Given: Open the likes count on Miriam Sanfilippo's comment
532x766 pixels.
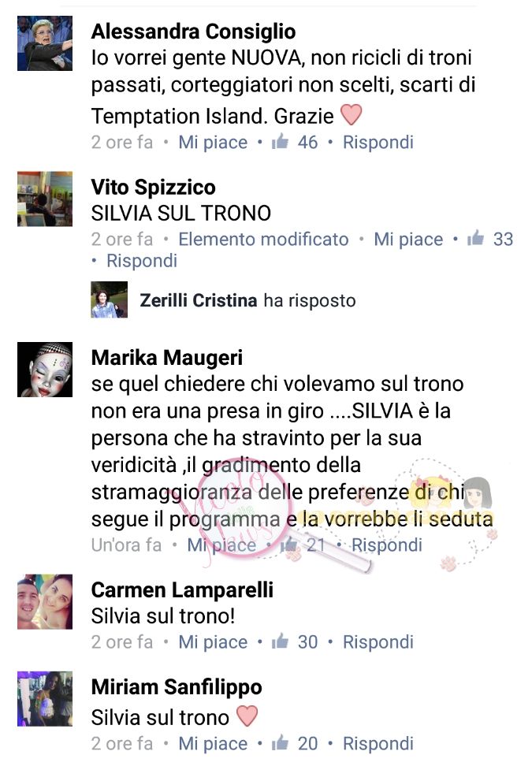Looking at the screenshot, I should [x=295, y=743].
